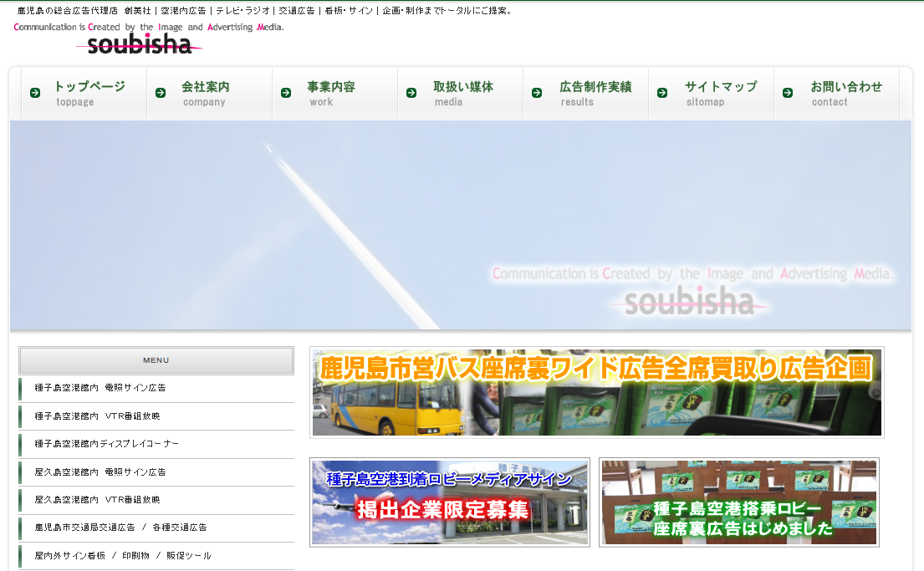Viewport: 924px width, 571px height.
Task: Click 屋内外サイン看板 / 印刷物 sidebar link
Action: pos(122,556)
